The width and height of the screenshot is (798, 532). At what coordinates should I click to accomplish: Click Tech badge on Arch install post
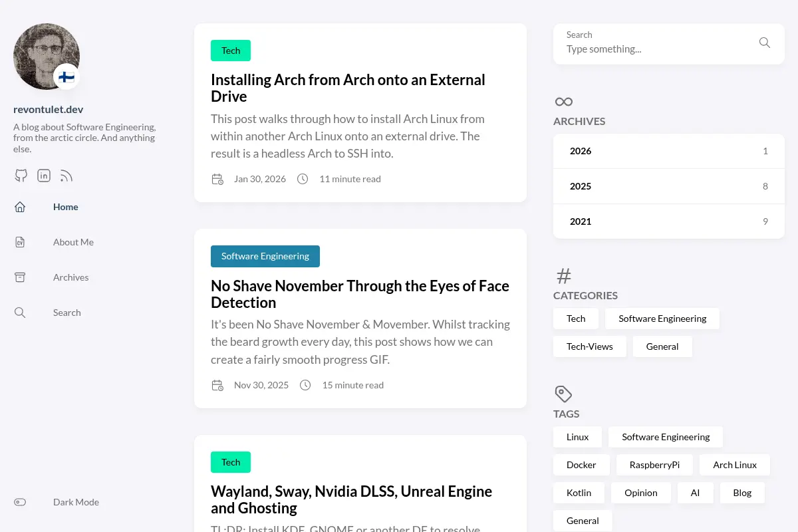click(231, 51)
